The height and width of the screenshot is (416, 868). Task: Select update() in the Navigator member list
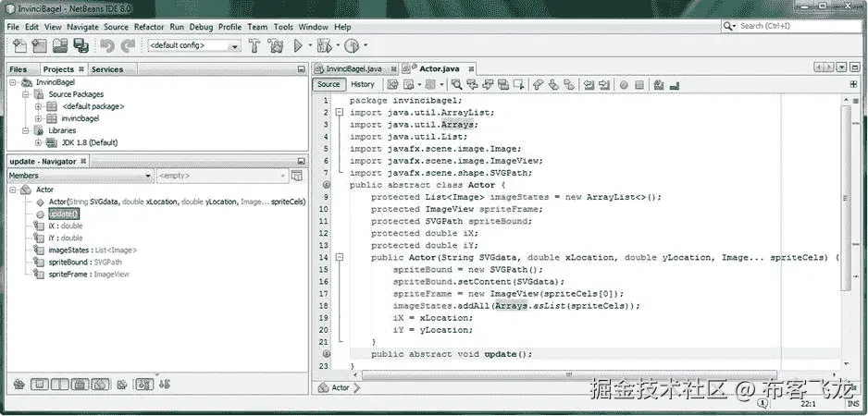point(64,214)
